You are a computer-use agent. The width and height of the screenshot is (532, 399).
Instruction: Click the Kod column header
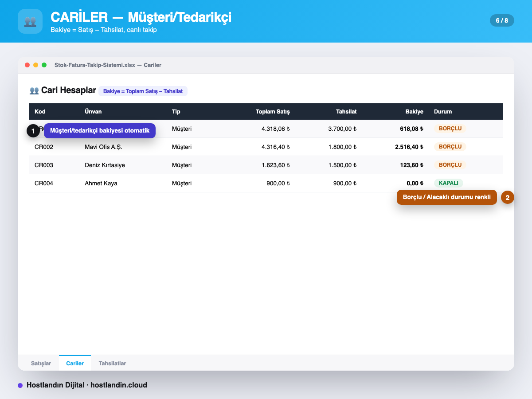tap(40, 112)
